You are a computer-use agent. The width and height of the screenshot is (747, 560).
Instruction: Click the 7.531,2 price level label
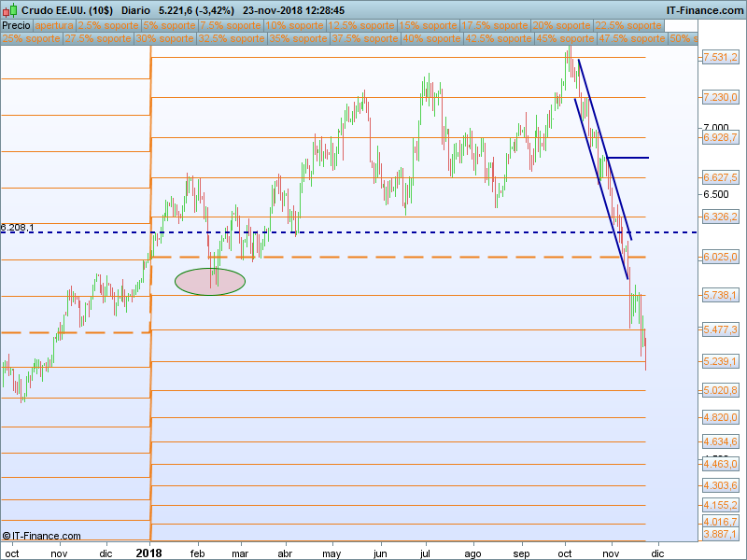click(x=720, y=58)
